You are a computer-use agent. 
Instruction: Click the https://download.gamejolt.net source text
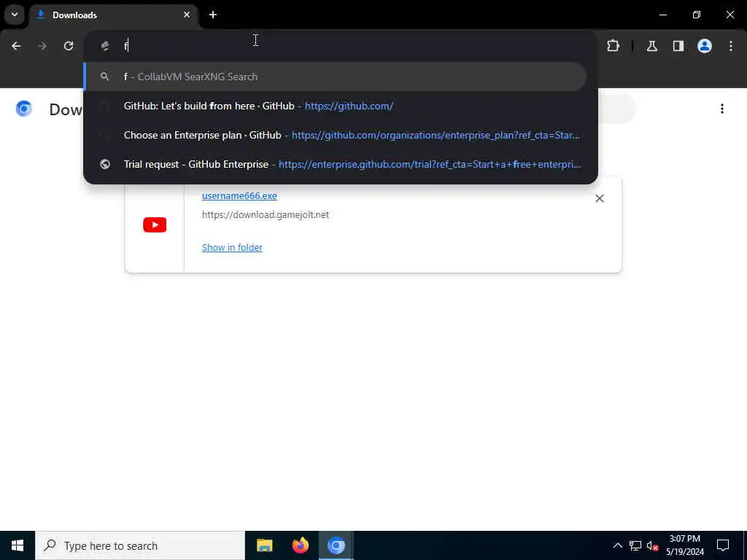(266, 215)
